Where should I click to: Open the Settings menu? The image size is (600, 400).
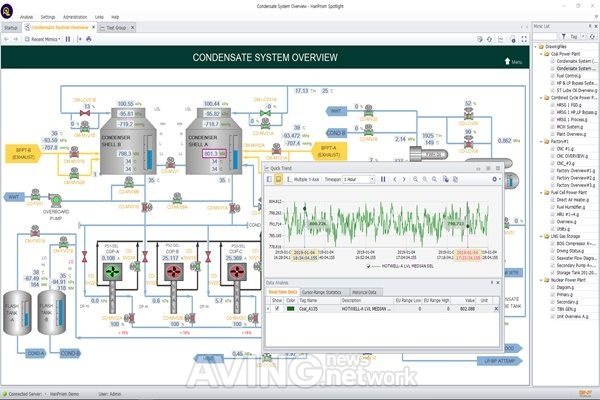click(x=48, y=17)
